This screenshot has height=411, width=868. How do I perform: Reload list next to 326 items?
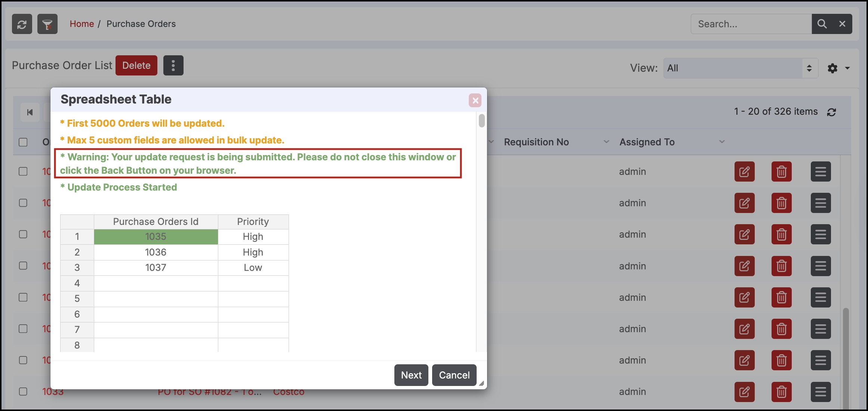tap(831, 112)
